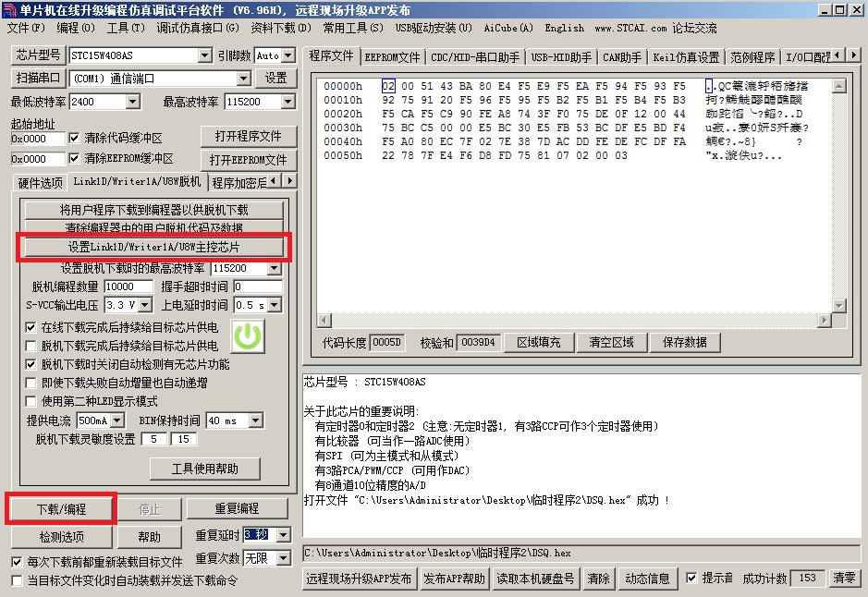This screenshot has height=597, width=868.
Task: Click the 扫描串口 button
Action: point(38,78)
